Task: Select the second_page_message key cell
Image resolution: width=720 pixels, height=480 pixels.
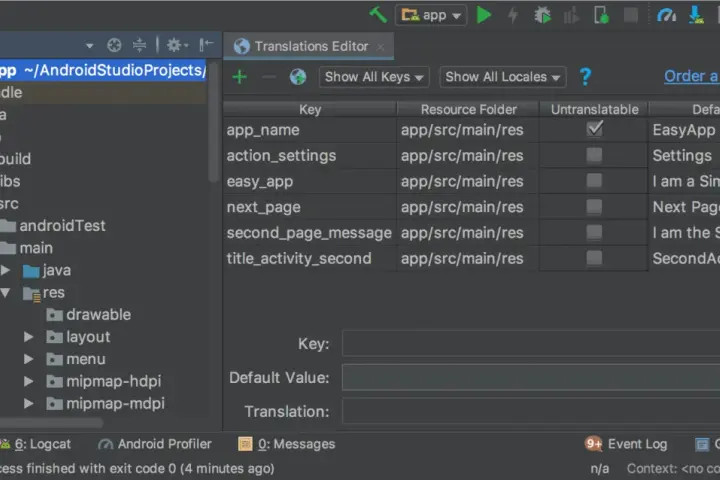Action: (x=310, y=233)
